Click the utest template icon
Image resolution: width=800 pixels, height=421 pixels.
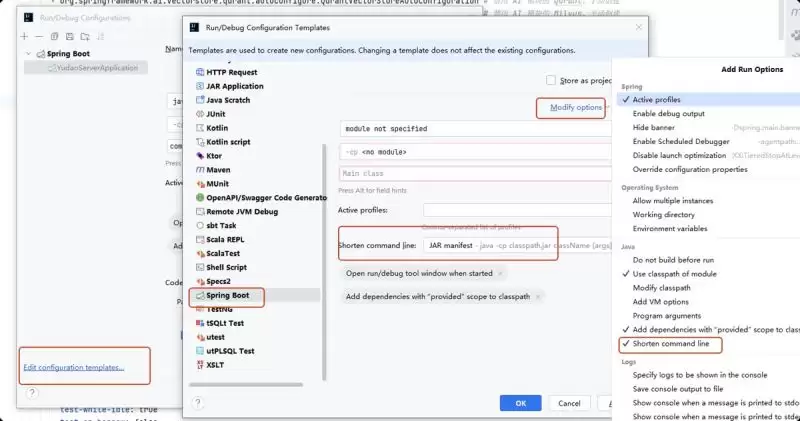[200, 337]
